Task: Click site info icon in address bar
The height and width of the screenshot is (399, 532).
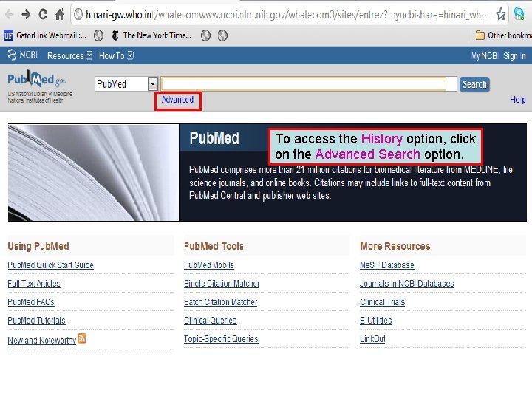Action: pos(78,15)
